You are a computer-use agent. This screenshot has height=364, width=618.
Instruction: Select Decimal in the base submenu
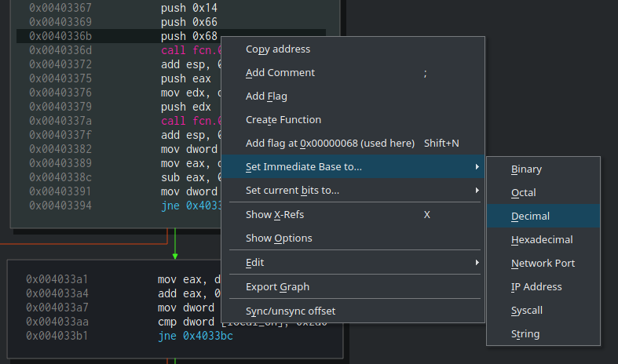tap(530, 216)
